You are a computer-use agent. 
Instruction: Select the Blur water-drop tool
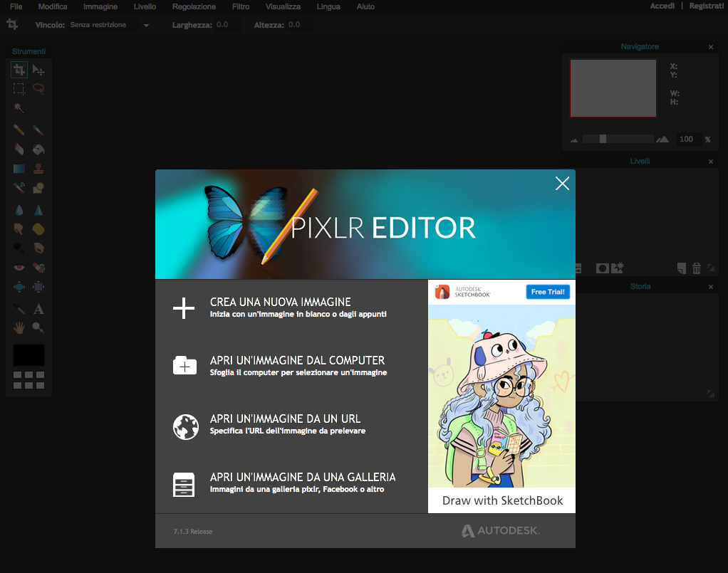[x=19, y=210]
